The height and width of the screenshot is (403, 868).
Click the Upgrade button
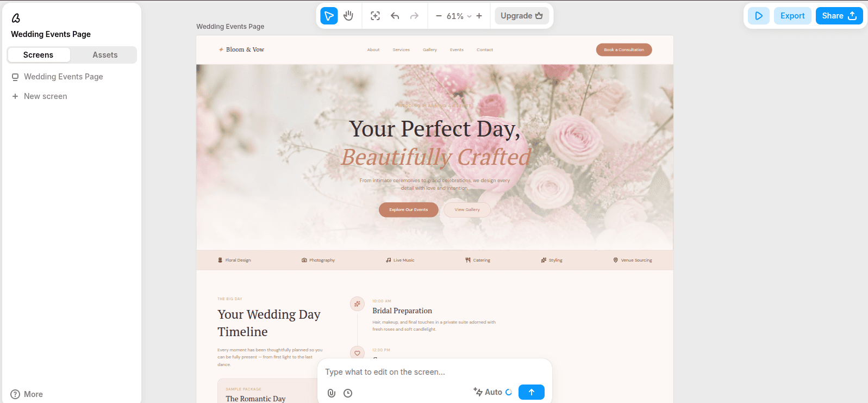click(522, 16)
